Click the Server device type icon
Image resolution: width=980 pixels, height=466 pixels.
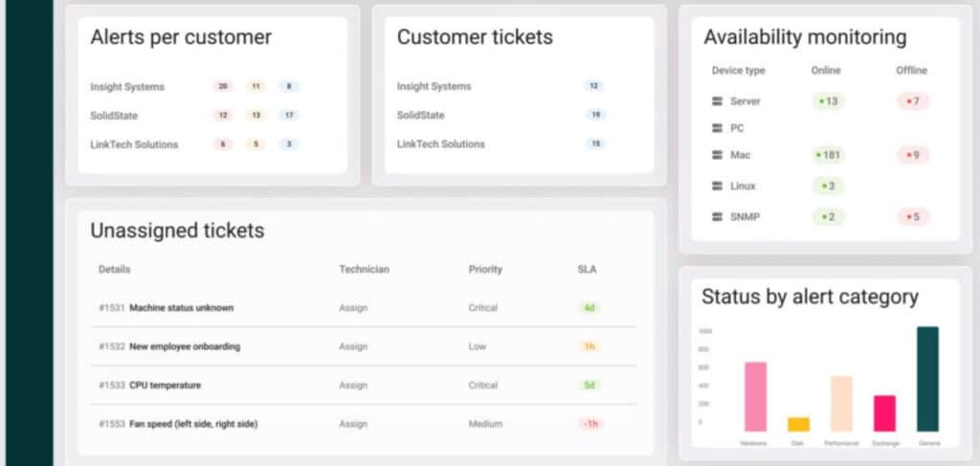point(718,101)
